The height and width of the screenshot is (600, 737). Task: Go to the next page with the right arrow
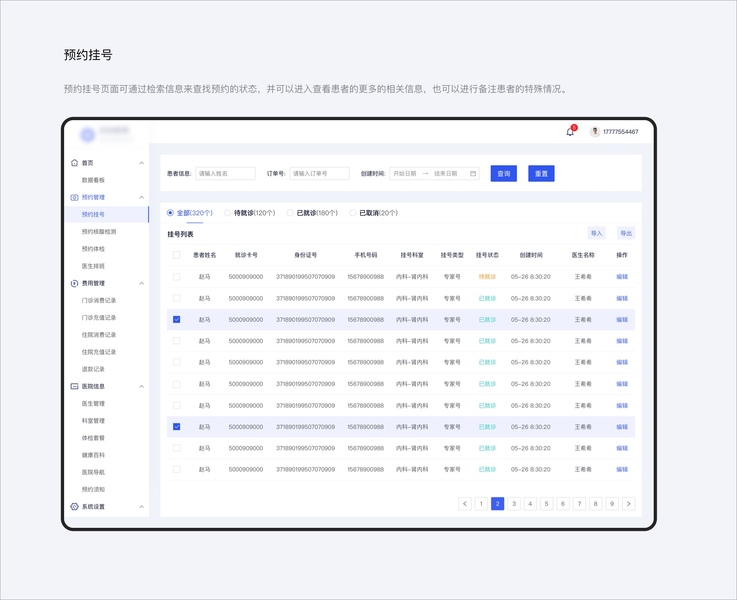tap(628, 504)
